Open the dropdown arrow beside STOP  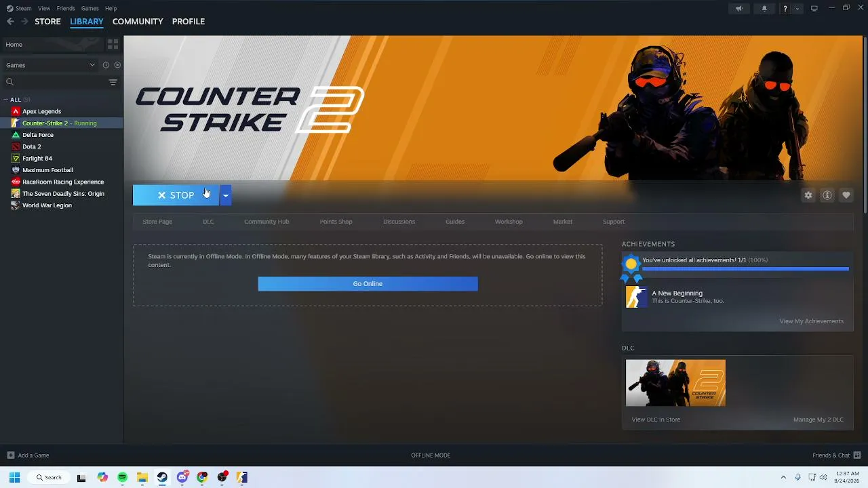(x=226, y=195)
